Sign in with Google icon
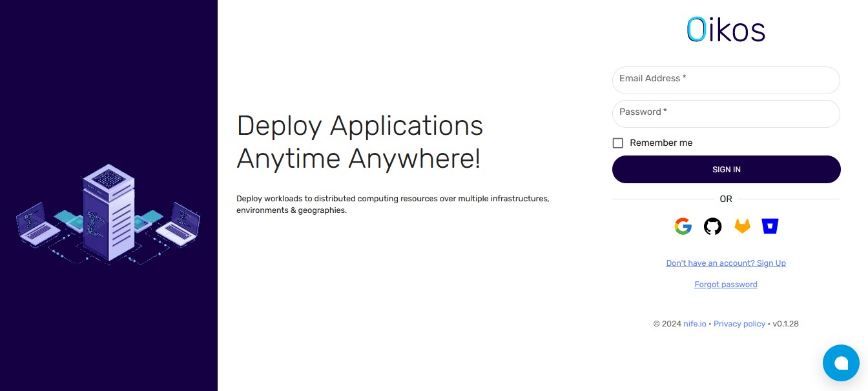Screen dimensions: 868x391 coord(683,226)
